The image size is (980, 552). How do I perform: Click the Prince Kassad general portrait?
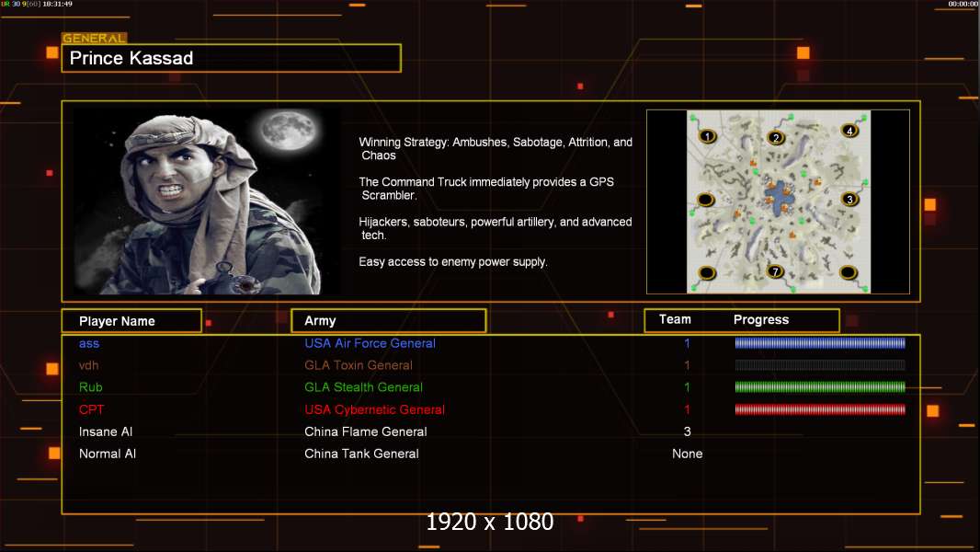[x=207, y=201]
